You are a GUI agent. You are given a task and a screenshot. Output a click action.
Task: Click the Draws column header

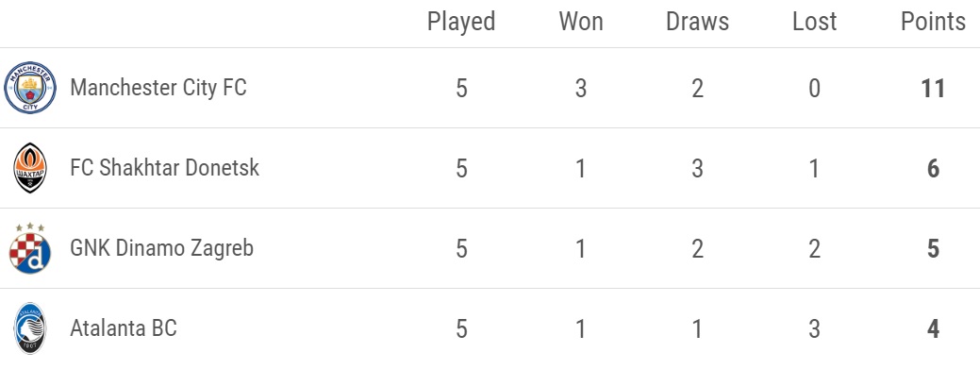[x=697, y=22]
